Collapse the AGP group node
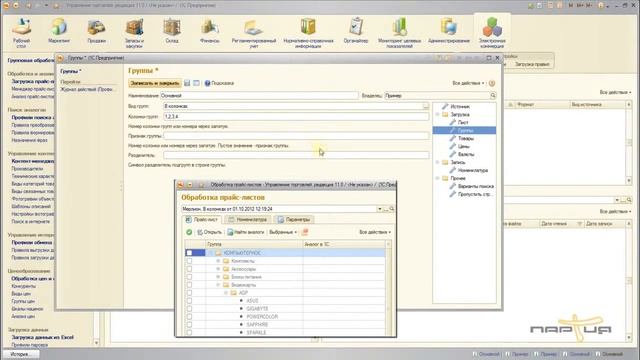 click(226, 293)
